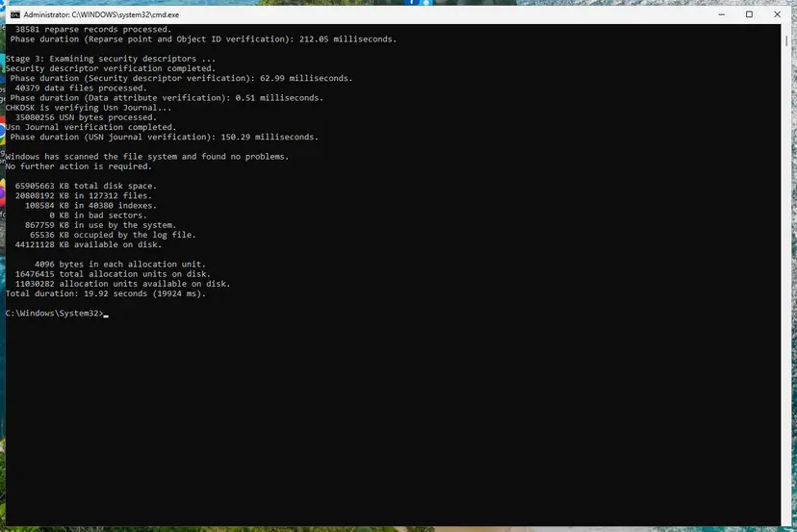Screen dimensions: 797x532
Task: Minimize the Administrator cmd.exe window
Action: coord(721,14)
